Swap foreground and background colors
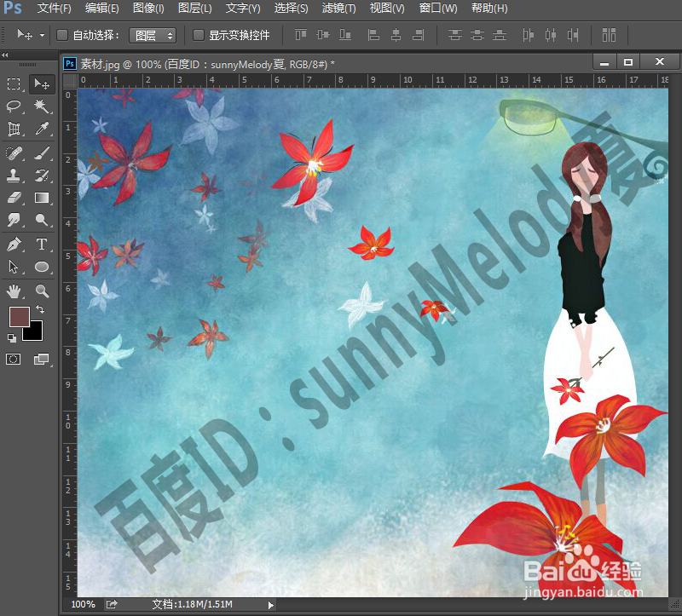 tap(40, 309)
